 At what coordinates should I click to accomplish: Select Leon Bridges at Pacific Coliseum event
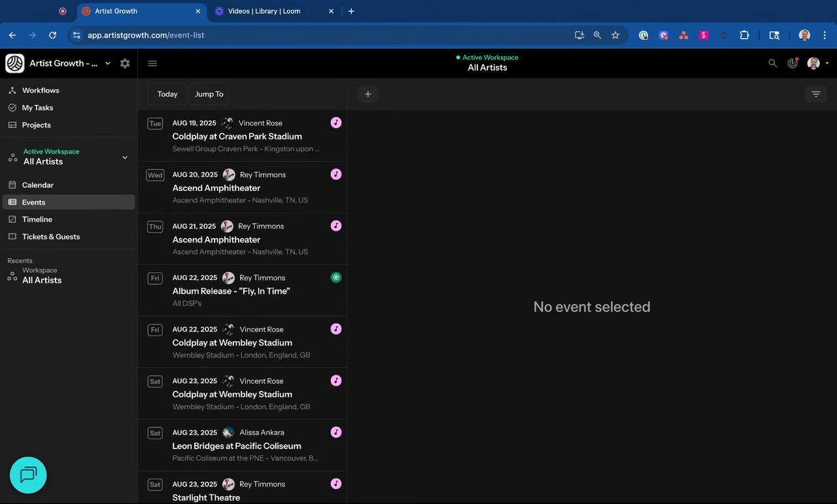(x=242, y=446)
